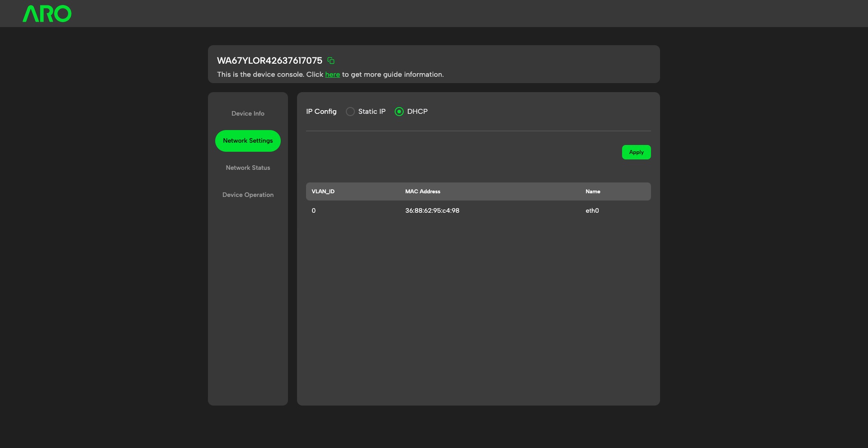Open the Device Info section
Screen dimensions: 868x448
point(248,113)
